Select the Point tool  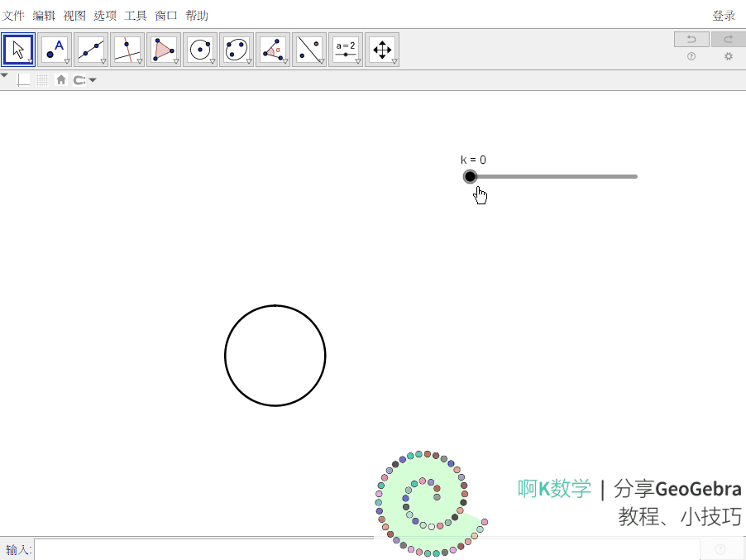[55, 50]
